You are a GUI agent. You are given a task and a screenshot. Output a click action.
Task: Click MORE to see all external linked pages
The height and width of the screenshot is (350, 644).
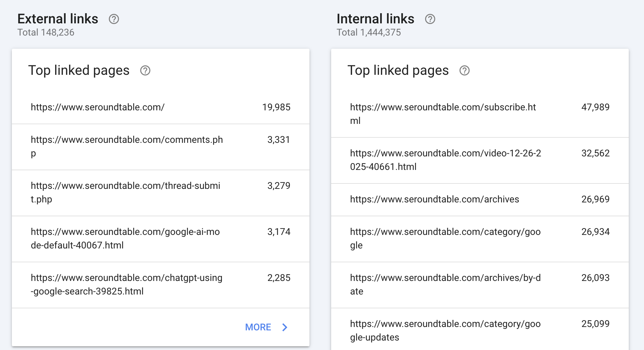[x=258, y=327]
